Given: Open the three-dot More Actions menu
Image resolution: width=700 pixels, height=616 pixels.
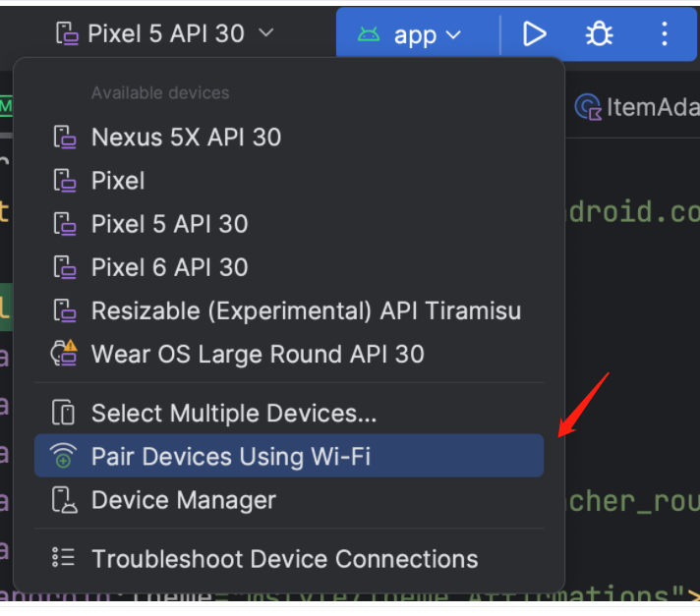Looking at the screenshot, I should tap(664, 34).
